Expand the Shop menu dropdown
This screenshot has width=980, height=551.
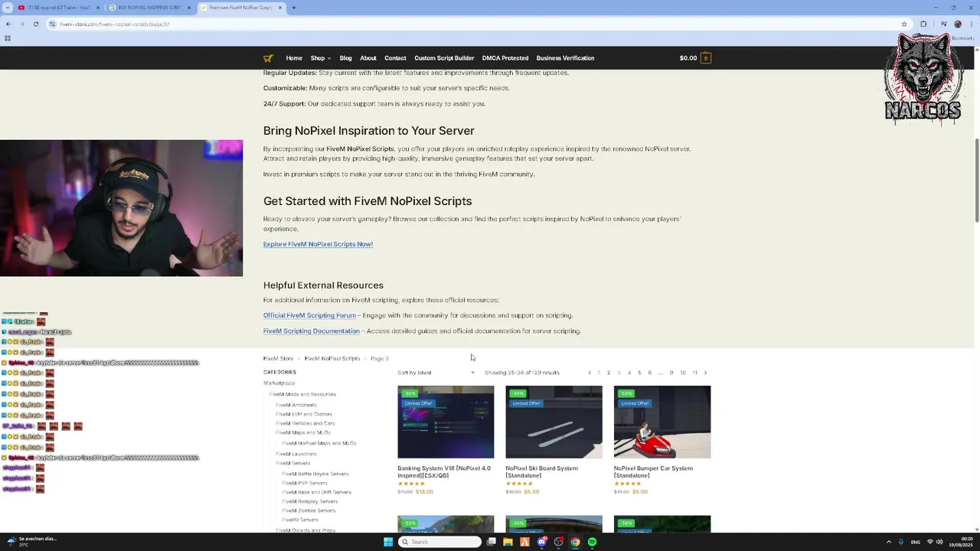(320, 58)
